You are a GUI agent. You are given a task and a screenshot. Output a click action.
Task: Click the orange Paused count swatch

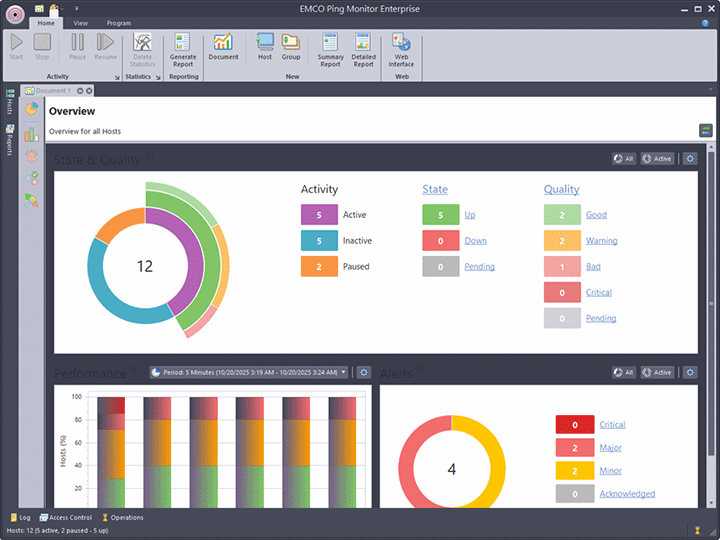(x=319, y=266)
